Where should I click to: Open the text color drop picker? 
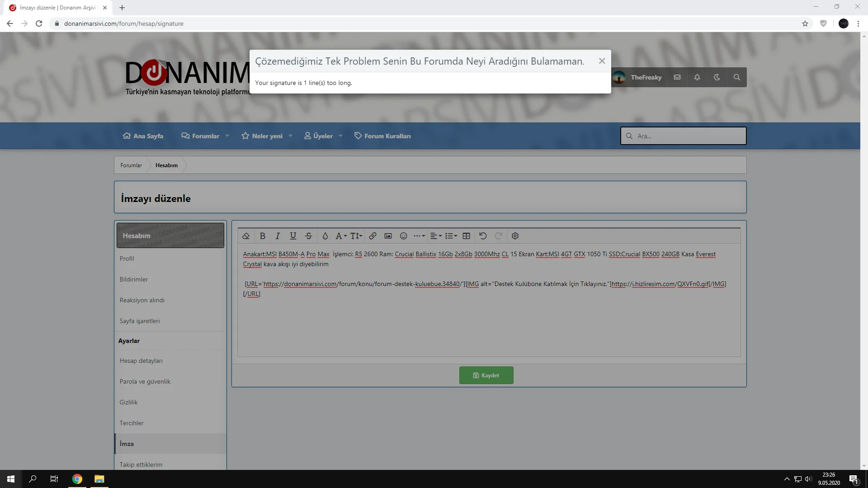point(325,236)
